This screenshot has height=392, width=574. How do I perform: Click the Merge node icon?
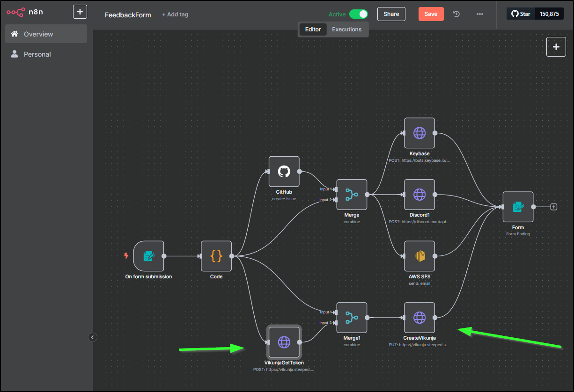coord(352,194)
